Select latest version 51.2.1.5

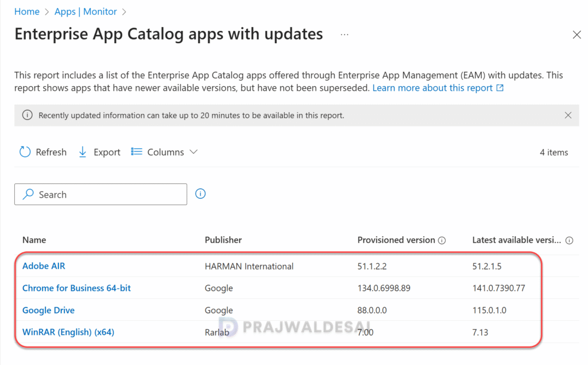487,266
